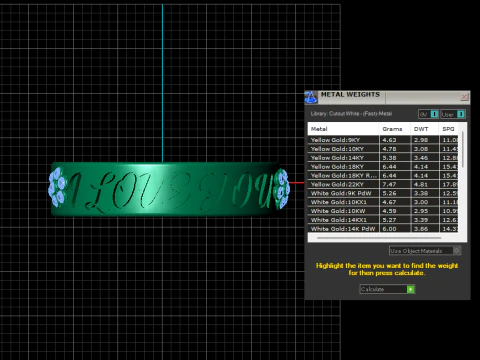The width and height of the screenshot is (480, 360).
Task: Click the 6.00 grams value
Action: coord(389,229)
